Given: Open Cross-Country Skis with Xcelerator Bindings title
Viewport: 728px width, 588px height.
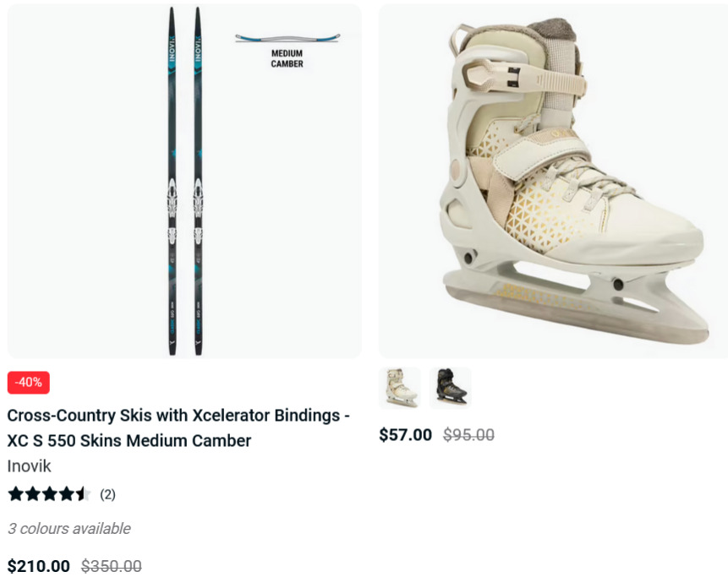Looking at the screenshot, I should point(178,428).
